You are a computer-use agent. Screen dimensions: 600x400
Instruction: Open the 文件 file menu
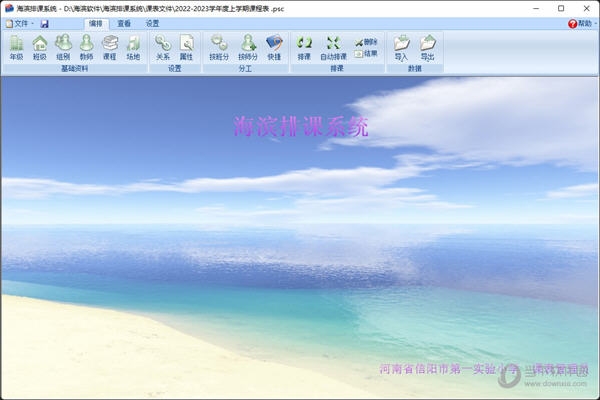[x=19, y=24]
